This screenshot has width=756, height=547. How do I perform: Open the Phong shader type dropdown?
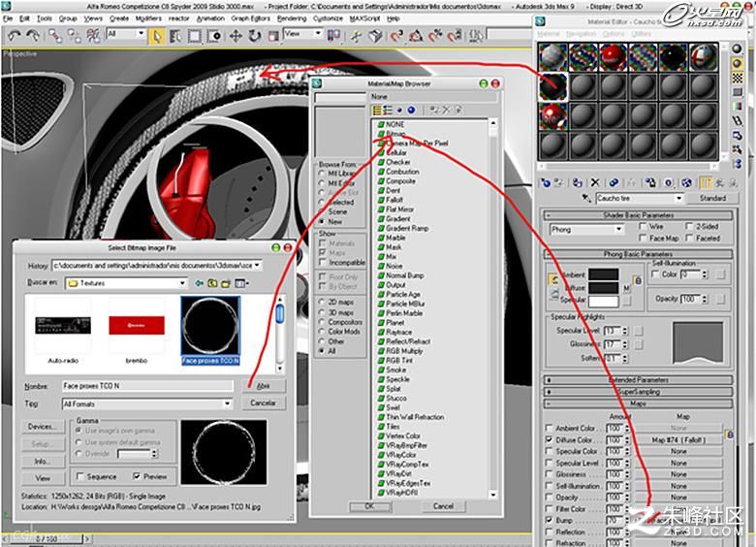[618, 229]
